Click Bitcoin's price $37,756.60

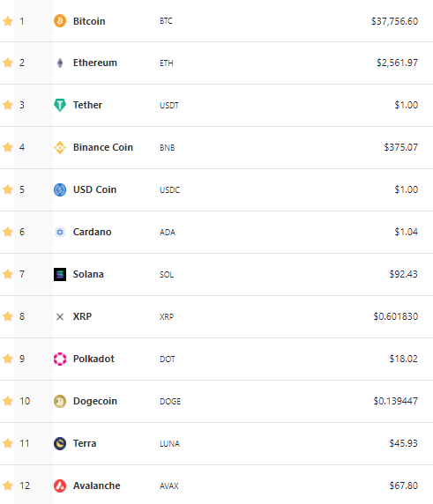pyautogui.click(x=395, y=21)
